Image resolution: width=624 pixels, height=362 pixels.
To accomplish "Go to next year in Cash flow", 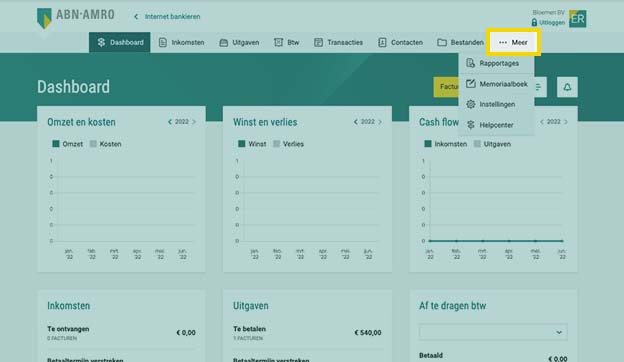I will tap(566, 122).
